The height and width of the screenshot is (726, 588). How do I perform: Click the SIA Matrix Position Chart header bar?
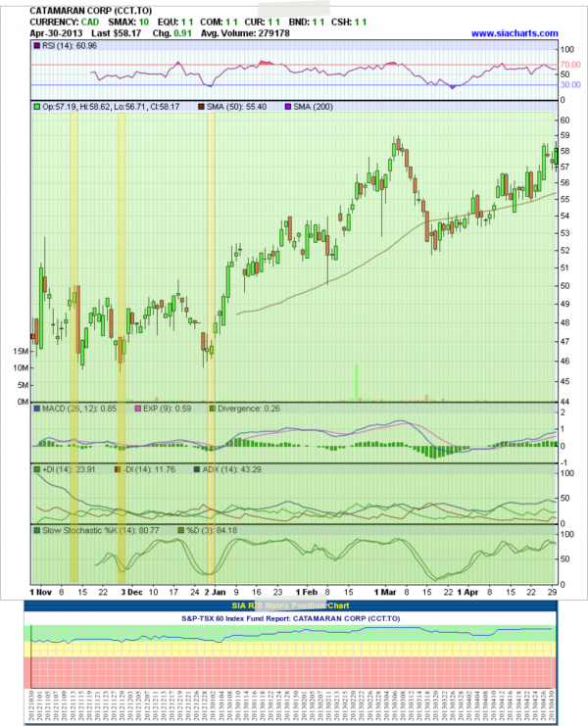[293, 606]
